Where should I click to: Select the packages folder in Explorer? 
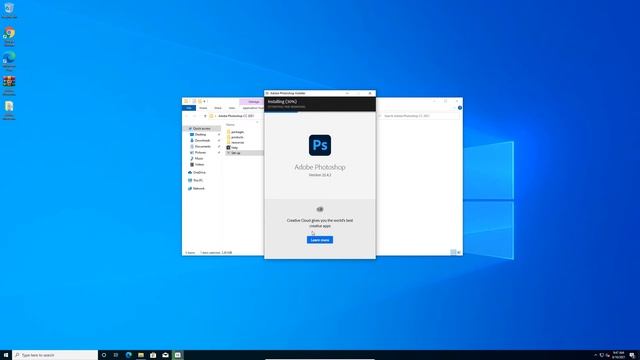pos(237,132)
